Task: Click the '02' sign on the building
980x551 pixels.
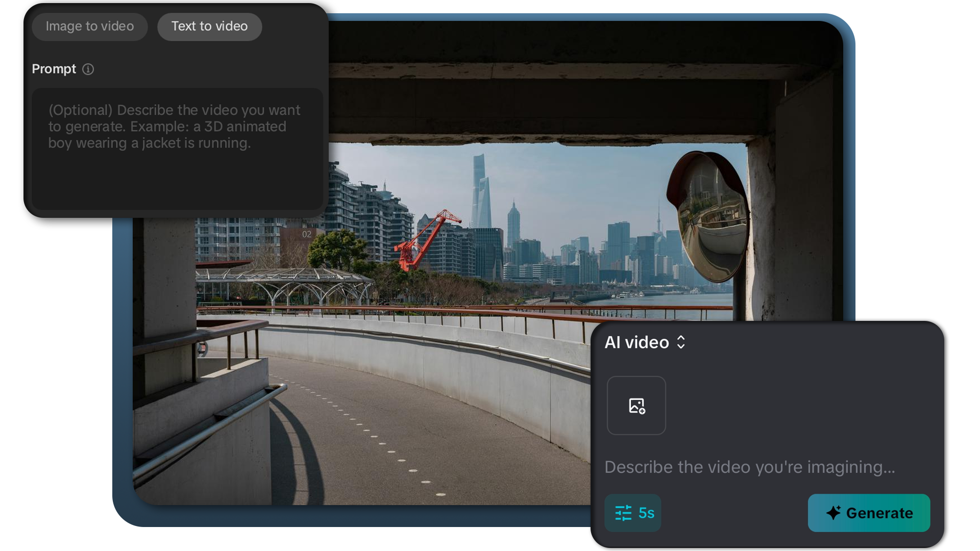Action: coord(307,234)
